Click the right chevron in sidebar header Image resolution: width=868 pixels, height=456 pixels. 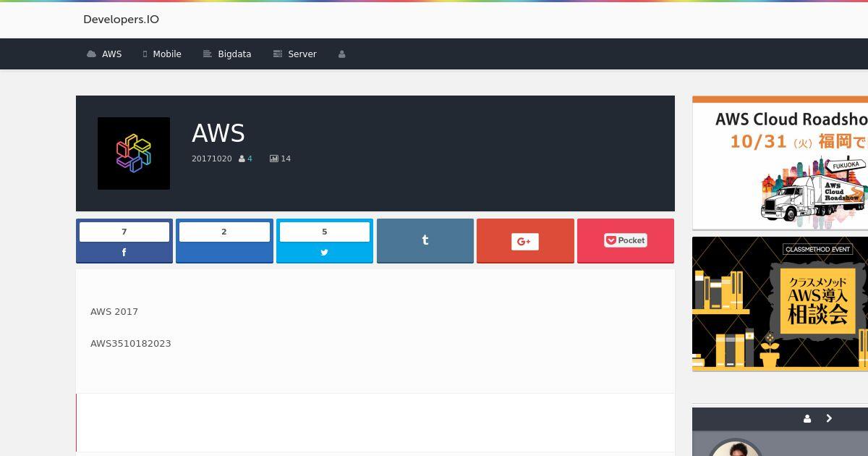pyautogui.click(x=829, y=418)
